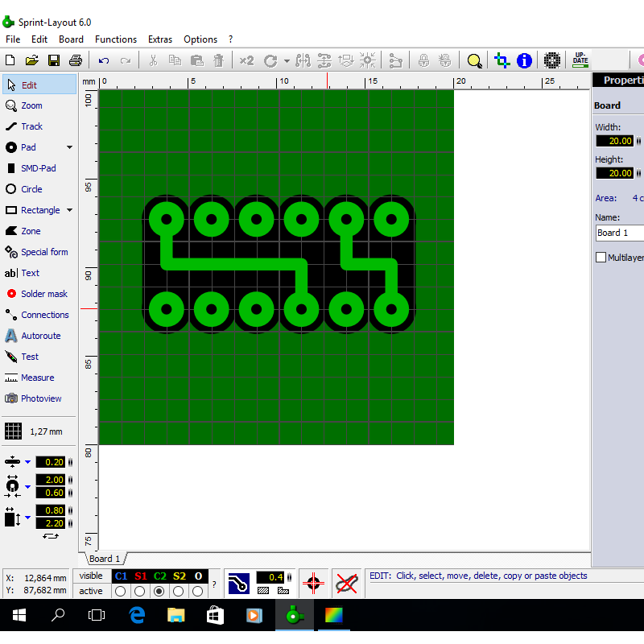
Task: Open the Functions menu
Action: 116,39
